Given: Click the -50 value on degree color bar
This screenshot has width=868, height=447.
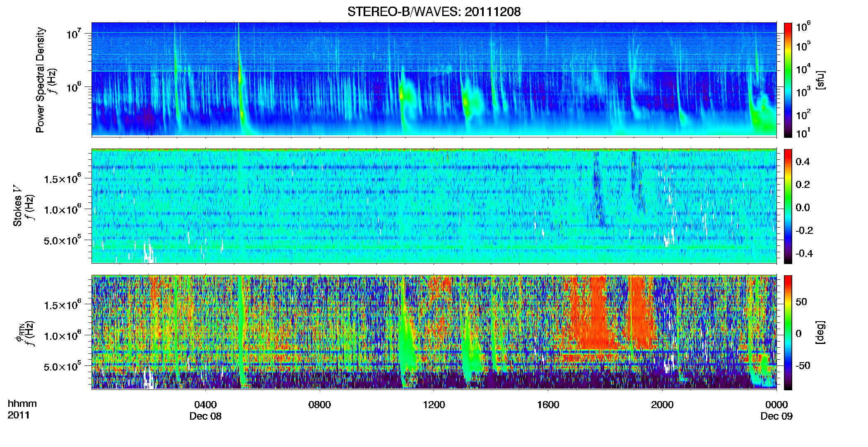Looking at the screenshot, I should (804, 365).
